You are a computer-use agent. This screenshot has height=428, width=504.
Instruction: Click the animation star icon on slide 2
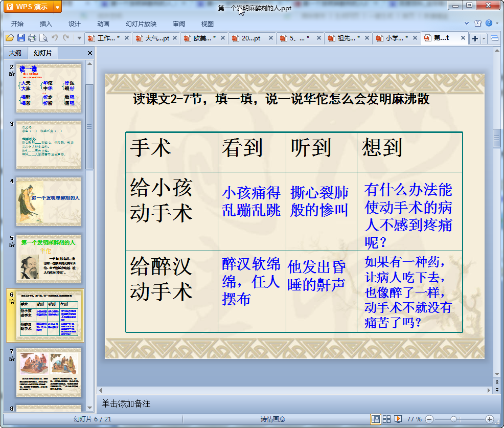point(12,74)
